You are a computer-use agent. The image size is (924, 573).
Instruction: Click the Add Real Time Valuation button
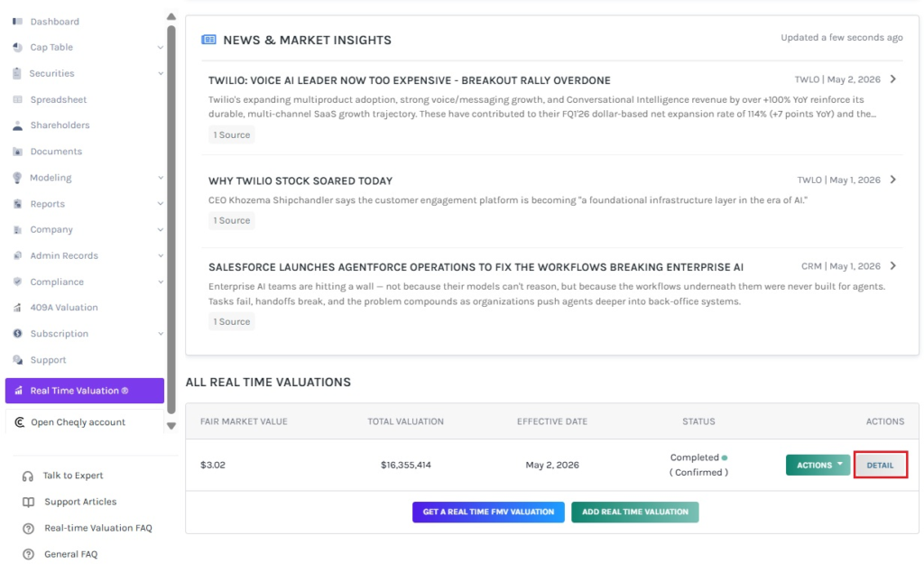coord(635,512)
